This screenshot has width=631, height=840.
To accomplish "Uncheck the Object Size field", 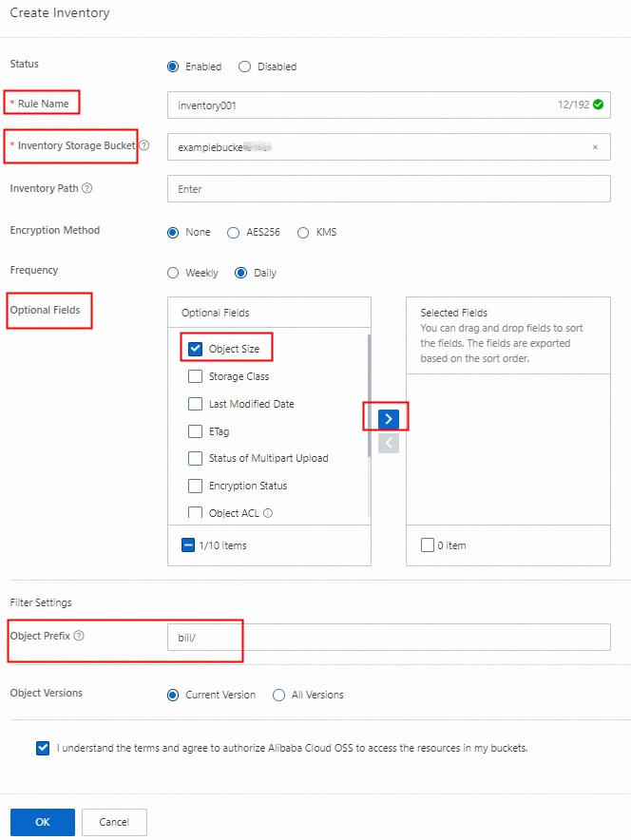I will click(195, 348).
